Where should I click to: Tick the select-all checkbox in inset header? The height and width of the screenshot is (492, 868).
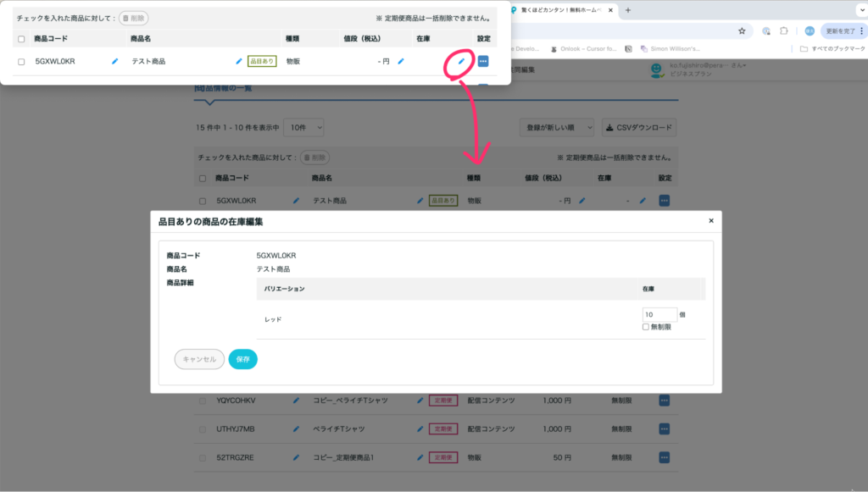[21, 39]
